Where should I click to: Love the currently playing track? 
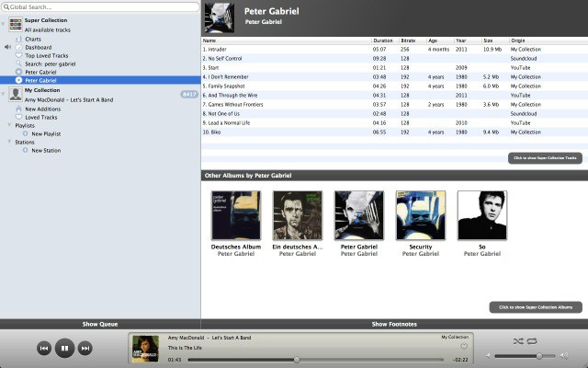(x=464, y=348)
